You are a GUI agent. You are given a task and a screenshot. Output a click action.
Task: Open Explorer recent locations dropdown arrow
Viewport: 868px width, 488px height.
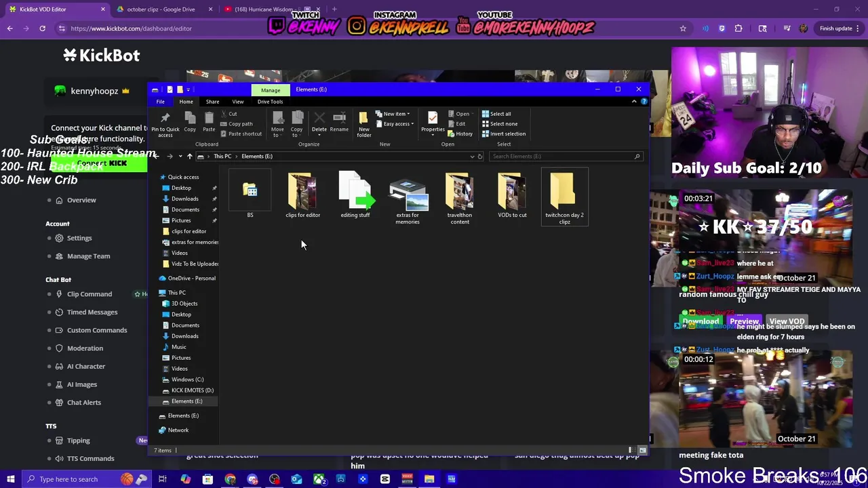[x=180, y=157]
